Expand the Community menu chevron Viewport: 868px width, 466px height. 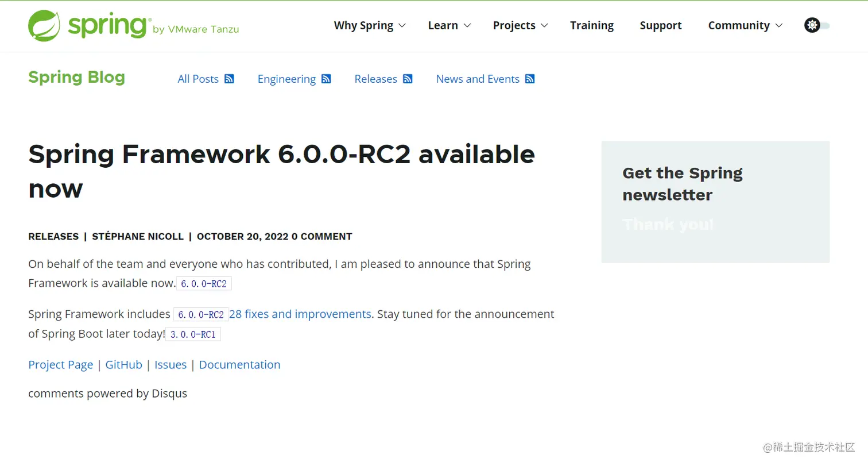click(779, 25)
